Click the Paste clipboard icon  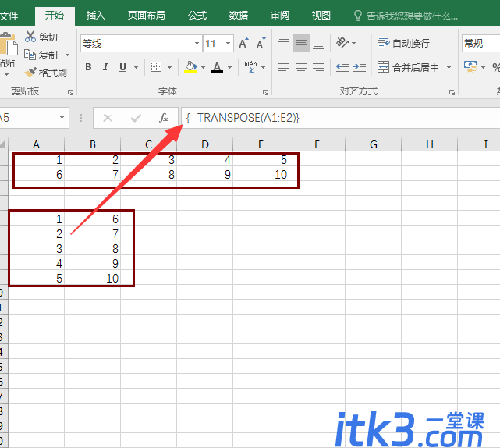click(9, 44)
